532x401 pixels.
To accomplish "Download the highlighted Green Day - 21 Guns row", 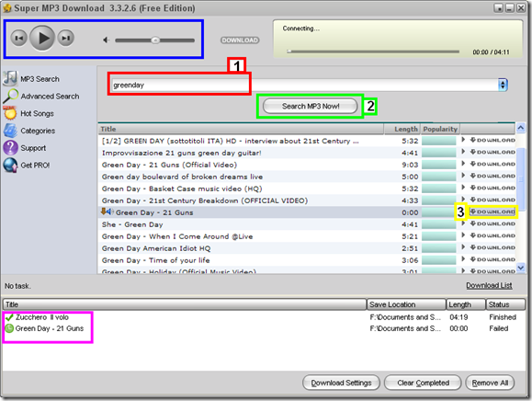I will pos(492,212).
